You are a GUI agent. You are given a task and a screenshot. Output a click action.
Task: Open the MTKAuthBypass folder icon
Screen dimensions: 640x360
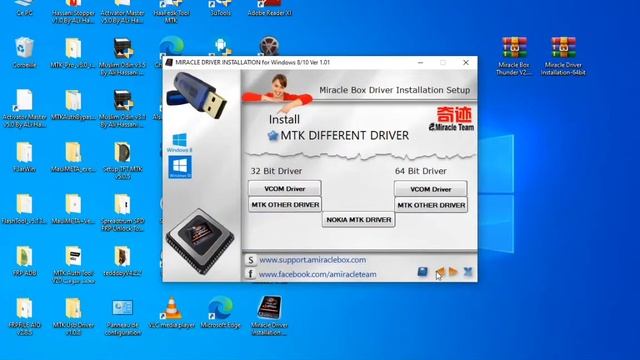coord(73,104)
